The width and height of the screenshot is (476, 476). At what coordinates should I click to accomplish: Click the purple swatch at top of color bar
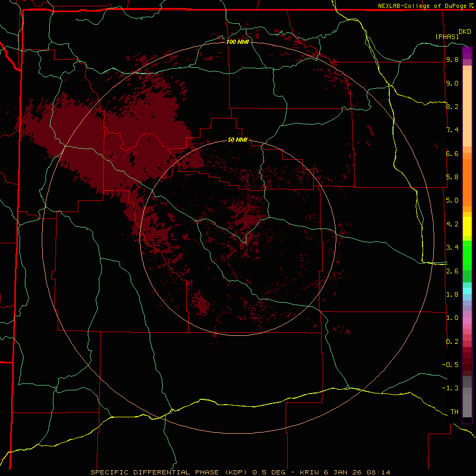(x=467, y=53)
